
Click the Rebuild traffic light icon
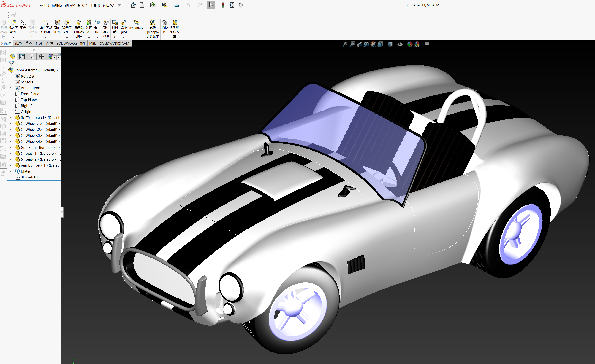click(x=223, y=5)
